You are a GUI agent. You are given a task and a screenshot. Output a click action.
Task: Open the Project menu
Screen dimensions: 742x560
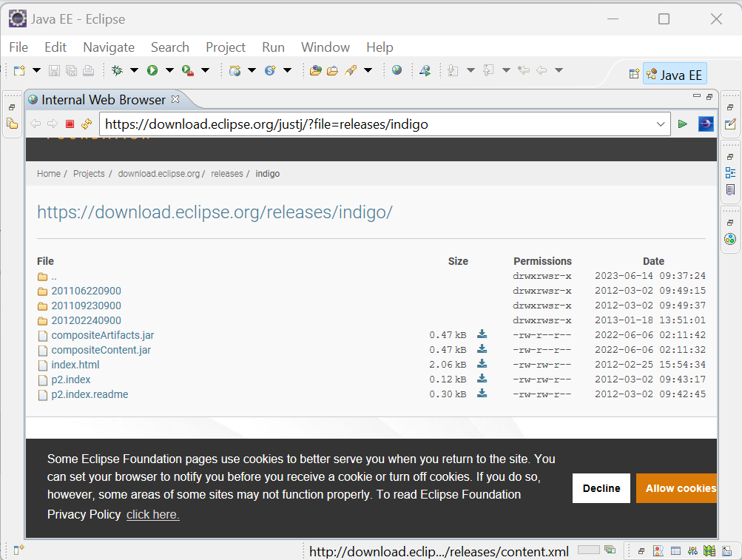[x=225, y=47]
